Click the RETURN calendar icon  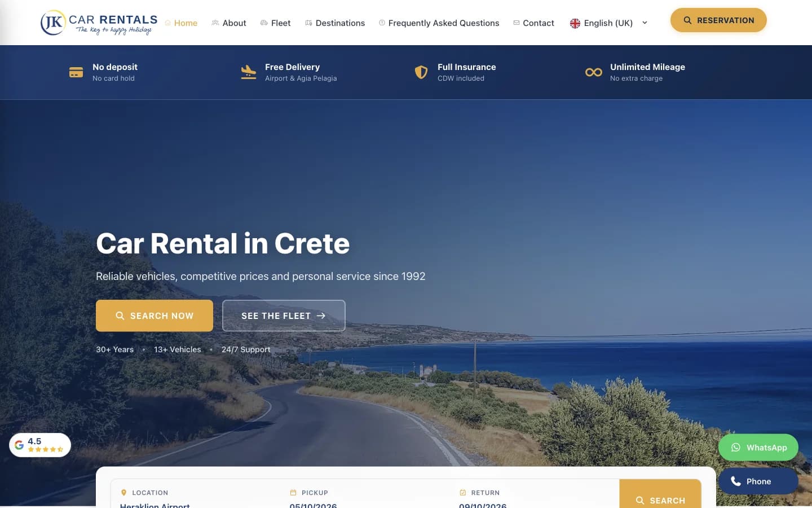click(x=463, y=493)
